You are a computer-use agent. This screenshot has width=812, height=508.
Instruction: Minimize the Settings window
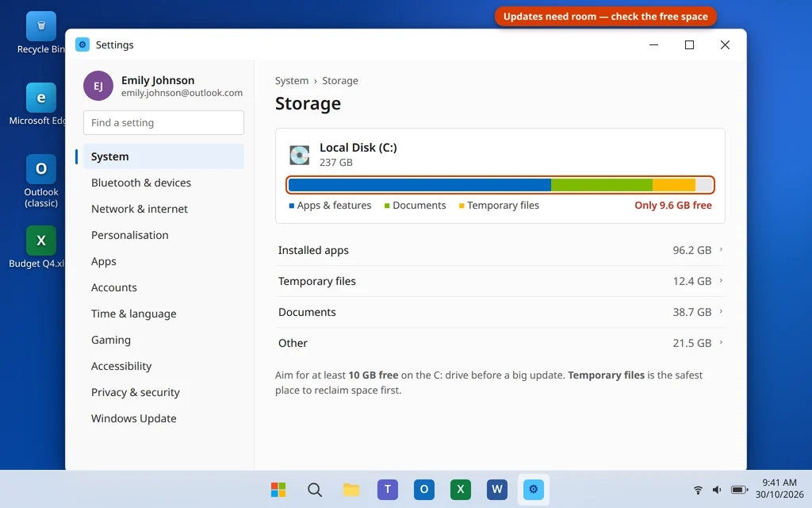[653, 44]
